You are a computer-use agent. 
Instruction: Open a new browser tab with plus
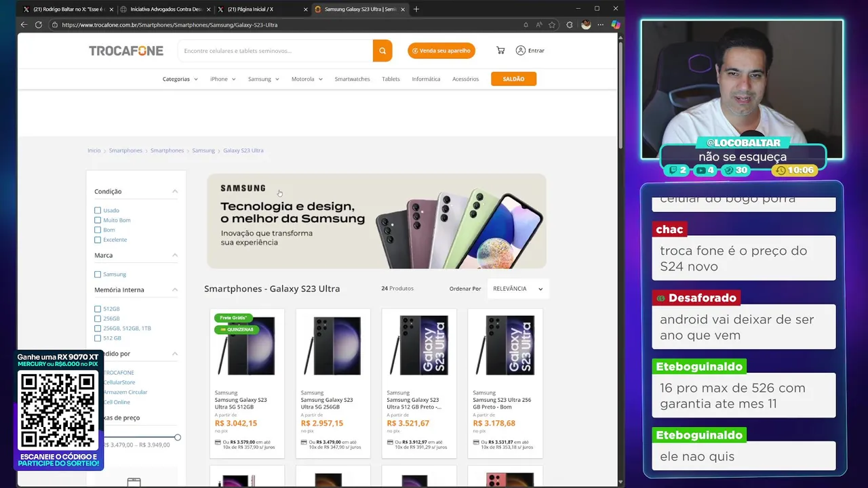(416, 9)
